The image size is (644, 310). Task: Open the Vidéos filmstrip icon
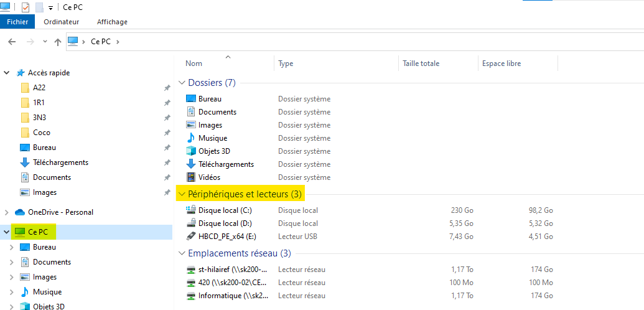[191, 177]
